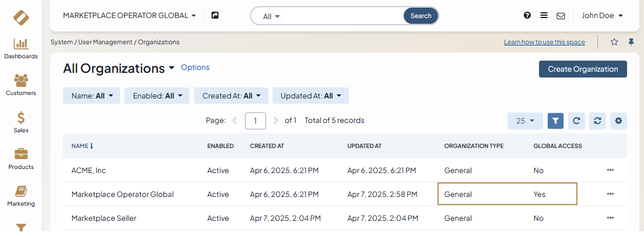Click the page number input field

(256, 121)
